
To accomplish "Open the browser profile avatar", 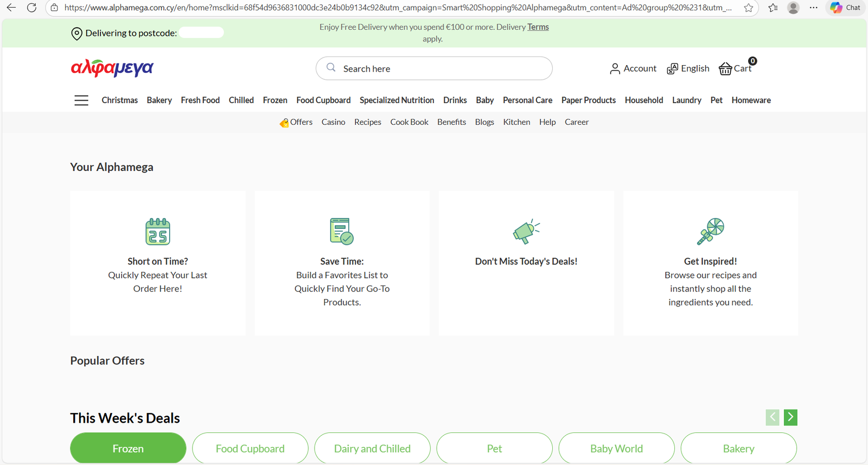I will [x=793, y=8].
